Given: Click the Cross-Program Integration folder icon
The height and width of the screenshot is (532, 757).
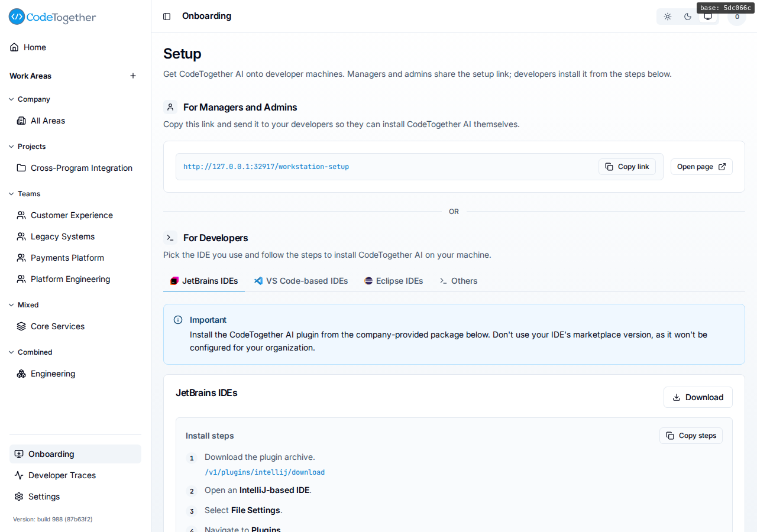Looking at the screenshot, I should point(21,168).
